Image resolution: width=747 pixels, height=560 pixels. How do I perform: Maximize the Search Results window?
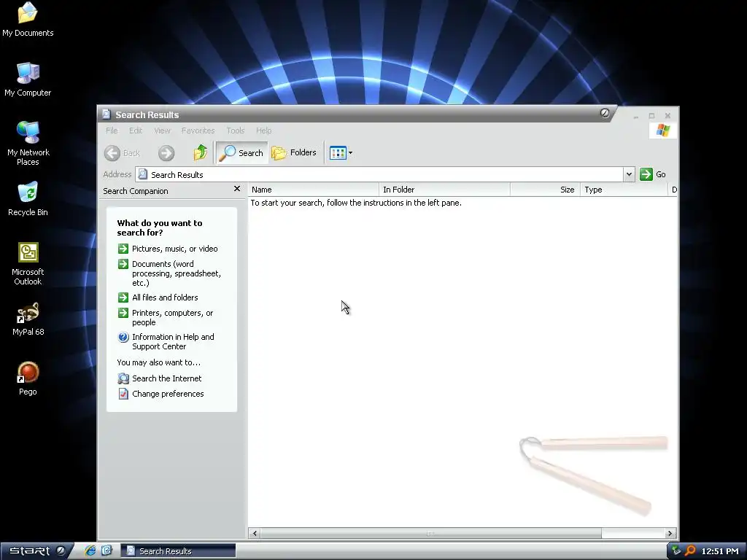point(651,116)
